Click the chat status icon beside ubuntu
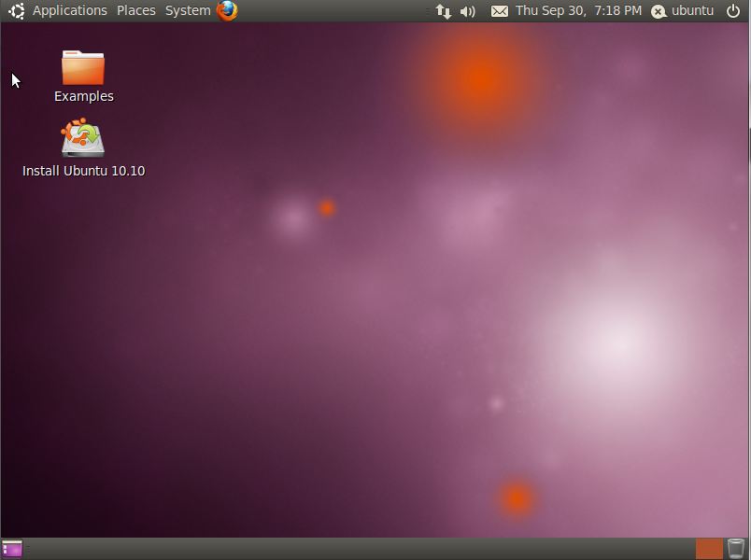This screenshot has height=560, width=751. [x=659, y=11]
